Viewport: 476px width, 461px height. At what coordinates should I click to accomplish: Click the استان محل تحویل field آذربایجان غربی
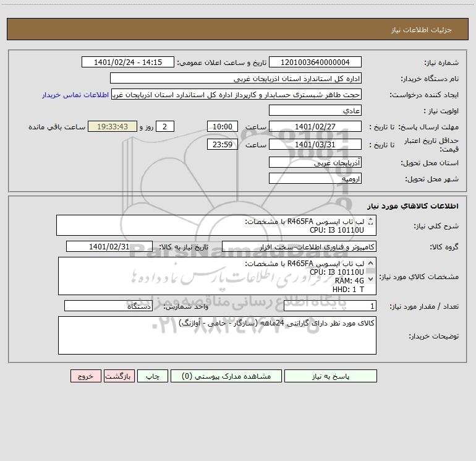(x=315, y=162)
